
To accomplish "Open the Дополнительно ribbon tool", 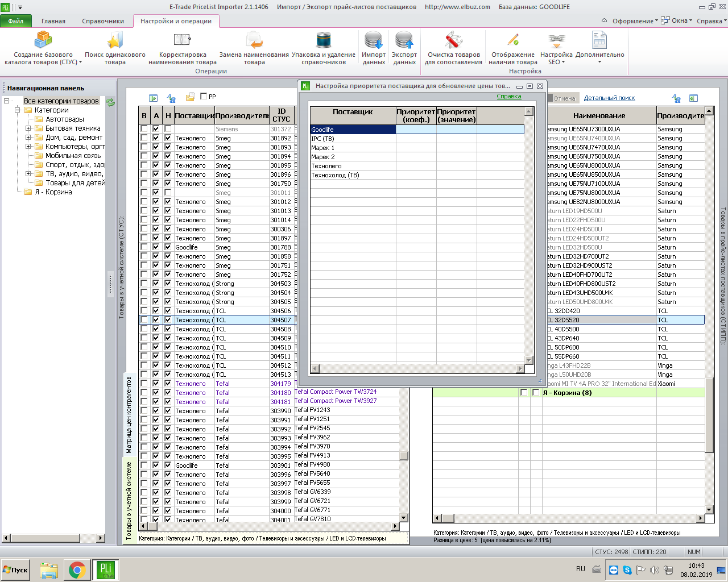I will tap(599, 48).
